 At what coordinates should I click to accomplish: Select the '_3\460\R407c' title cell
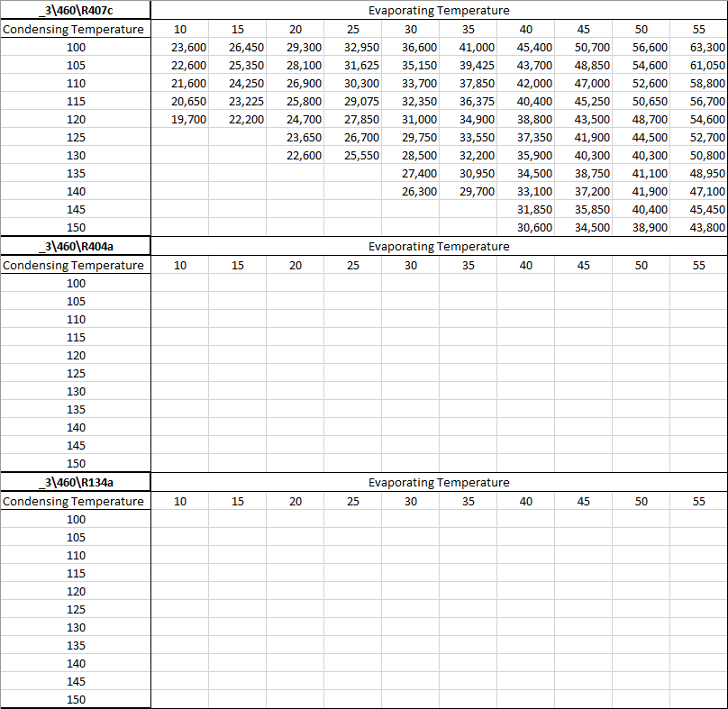point(76,10)
